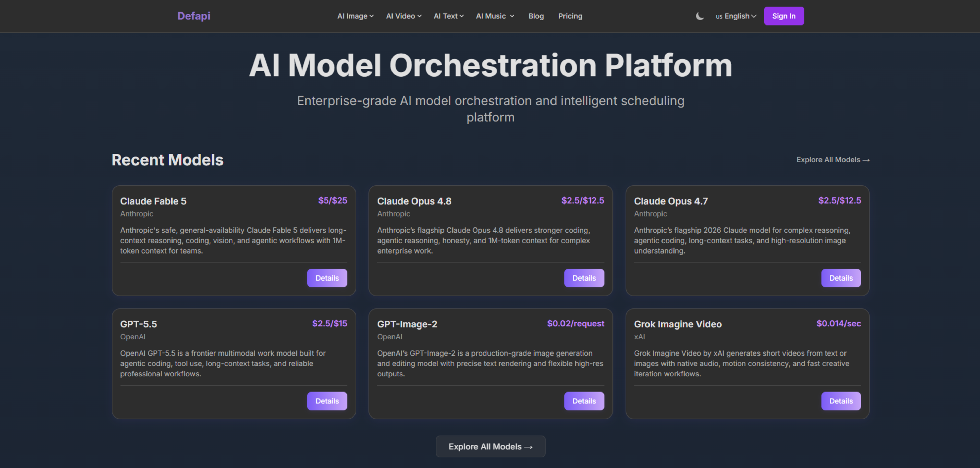
Task: Click the OpenAI label under GPT-5.5
Action: tap(133, 337)
